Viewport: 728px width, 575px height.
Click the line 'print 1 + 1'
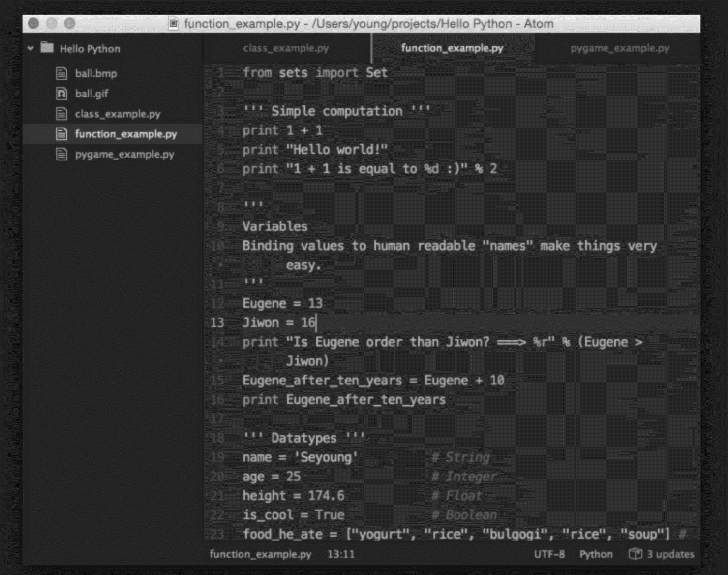(282, 130)
